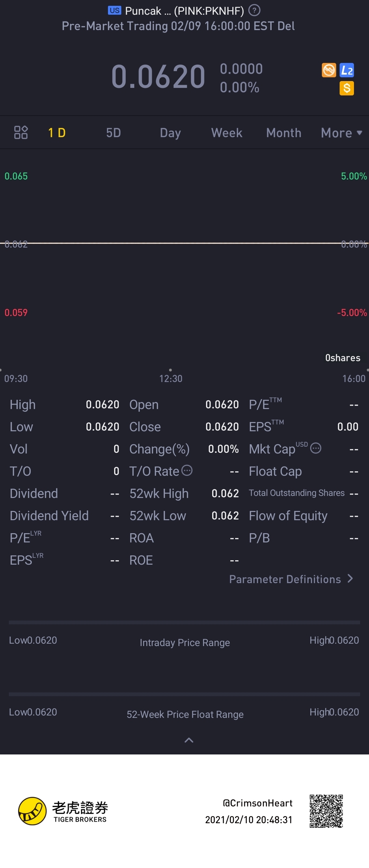Tap the question mark help icon
Screen dimensions: 369x868
254,11
